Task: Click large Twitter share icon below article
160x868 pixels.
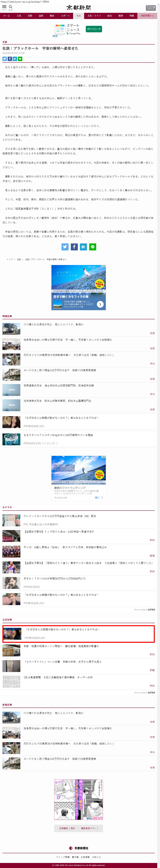Action: click(x=65, y=247)
